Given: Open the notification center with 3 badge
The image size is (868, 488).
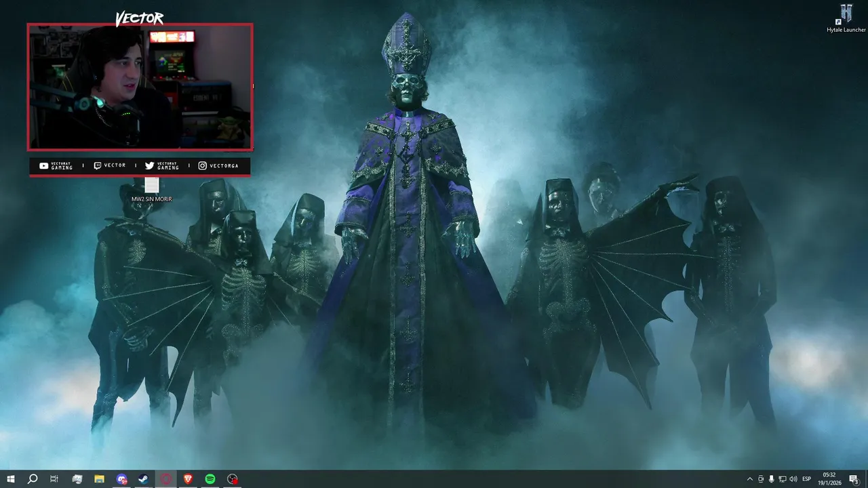Looking at the screenshot, I should pos(854,479).
